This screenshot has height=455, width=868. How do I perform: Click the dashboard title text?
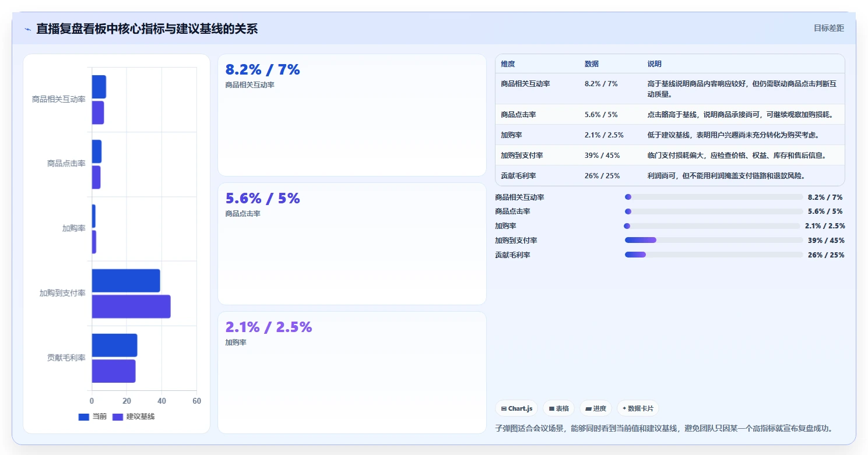point(147,29)
